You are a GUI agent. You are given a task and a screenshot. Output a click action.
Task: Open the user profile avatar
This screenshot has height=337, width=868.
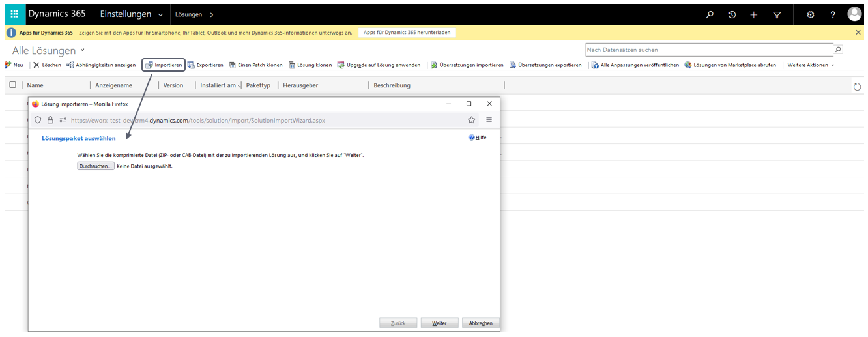(854, 14)
